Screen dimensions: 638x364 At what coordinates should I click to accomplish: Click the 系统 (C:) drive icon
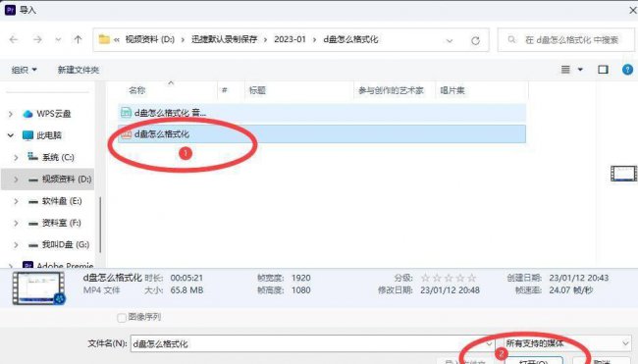pos(32,157)
